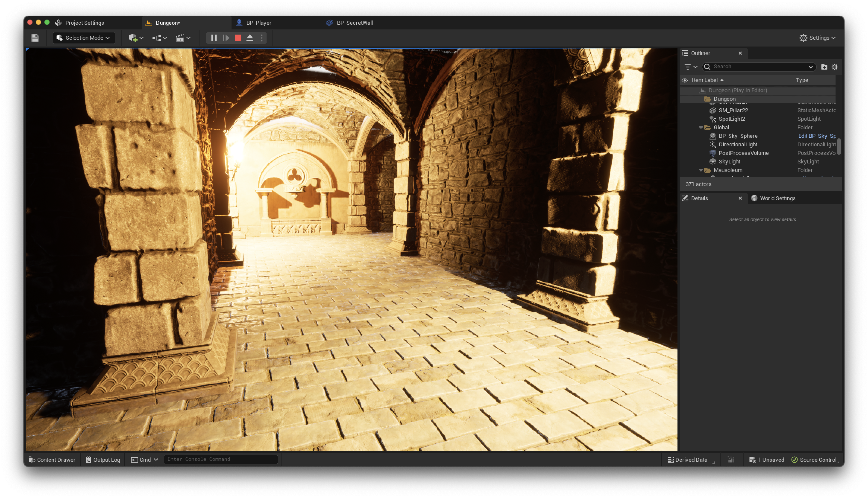Image resolution: width=868 pixels, height=498 pixels.
Task: Click the console command input field
Action: coord(220,459)
